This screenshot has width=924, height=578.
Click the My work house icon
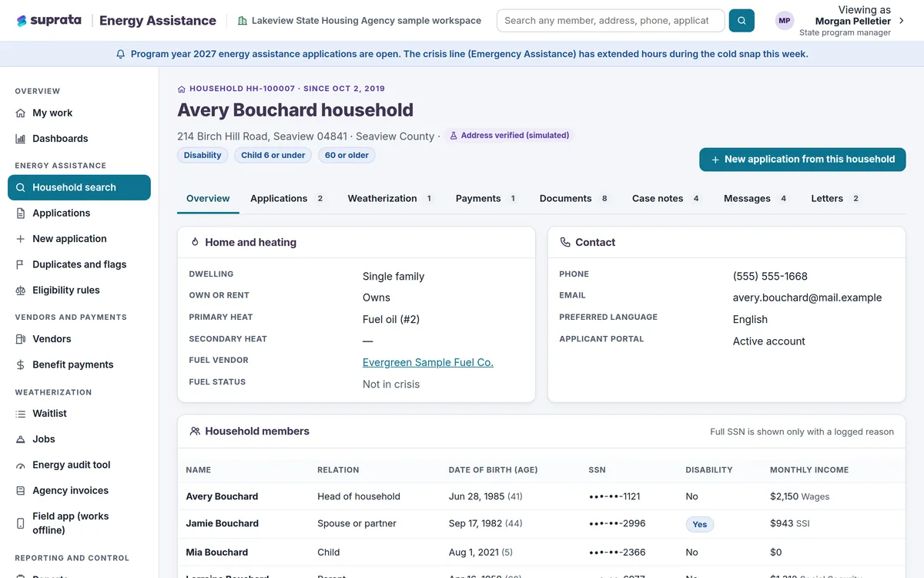(x=21, y=113)
